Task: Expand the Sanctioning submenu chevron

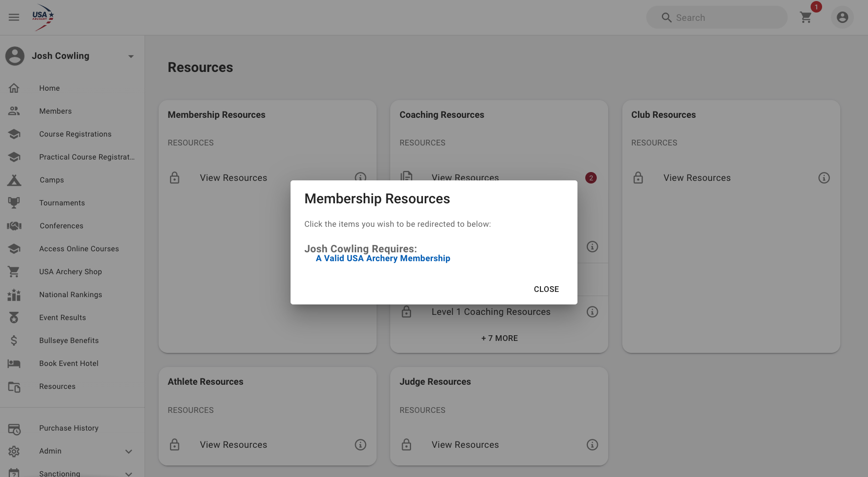Action: (129, 473)
